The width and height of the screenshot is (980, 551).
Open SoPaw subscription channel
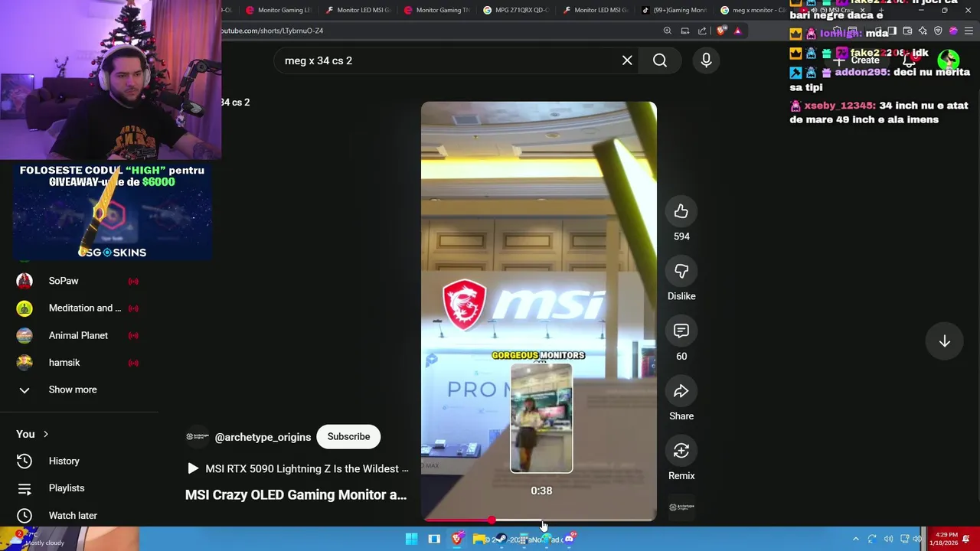[x=64, y=281]
